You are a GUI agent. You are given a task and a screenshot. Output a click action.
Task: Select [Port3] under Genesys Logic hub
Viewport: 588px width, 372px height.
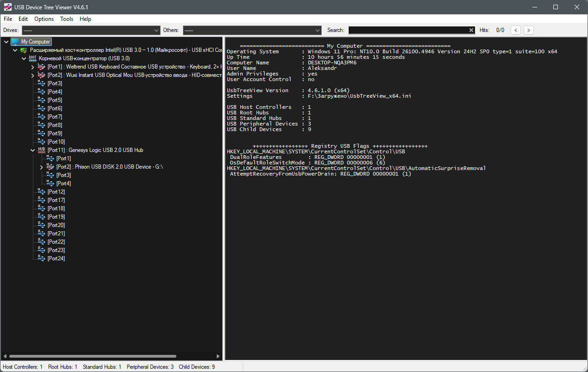[x=63, y=175]
